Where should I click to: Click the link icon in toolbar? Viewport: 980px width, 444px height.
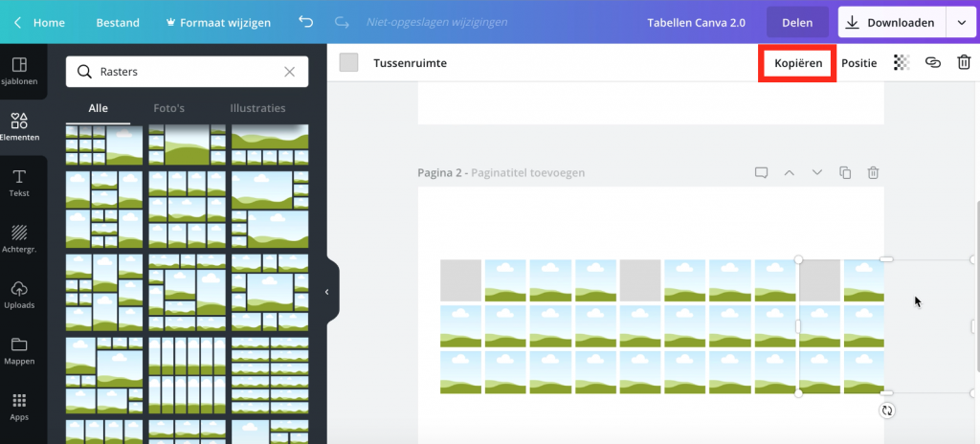pos(932,63)
